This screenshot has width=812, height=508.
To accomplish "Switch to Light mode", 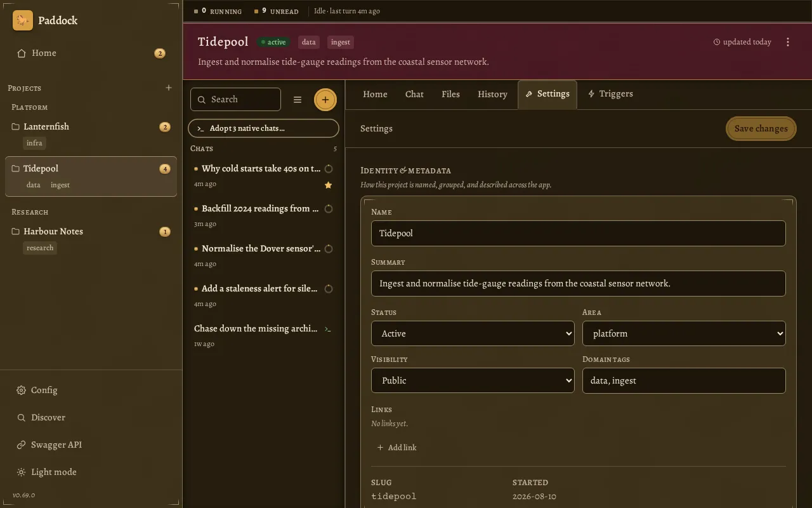I will point(91,472).
